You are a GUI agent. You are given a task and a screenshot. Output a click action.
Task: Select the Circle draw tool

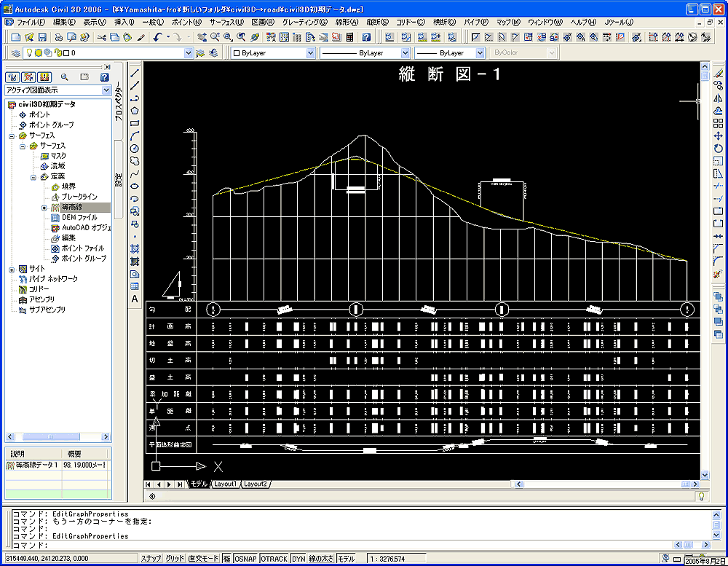(x=135, y=149)
